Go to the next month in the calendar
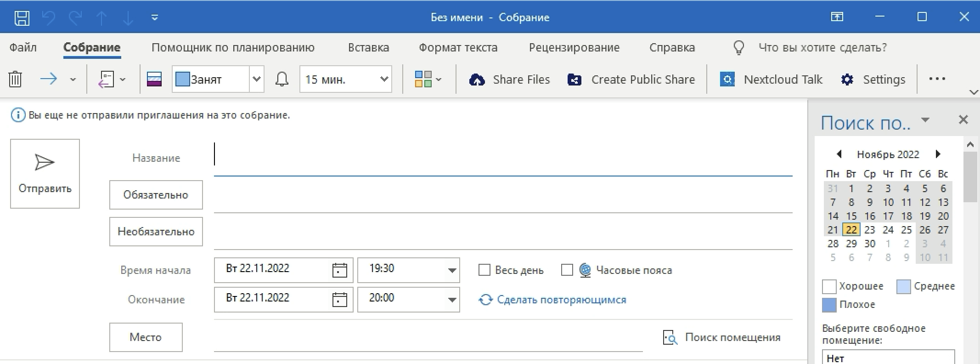This screenshot has width=980, height=364. (938, 154)
